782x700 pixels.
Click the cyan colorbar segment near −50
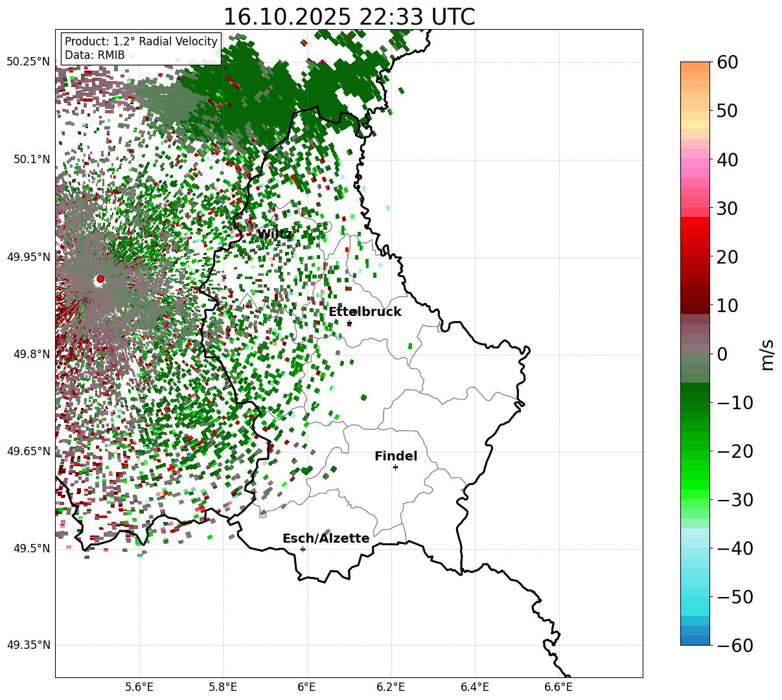[x=695, y=601]
